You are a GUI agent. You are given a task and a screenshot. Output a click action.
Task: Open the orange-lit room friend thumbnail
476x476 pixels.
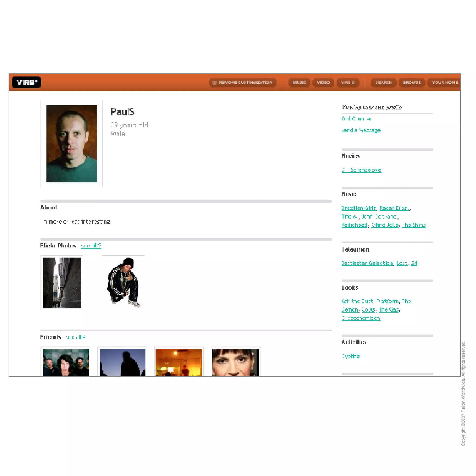pos(179,362)
